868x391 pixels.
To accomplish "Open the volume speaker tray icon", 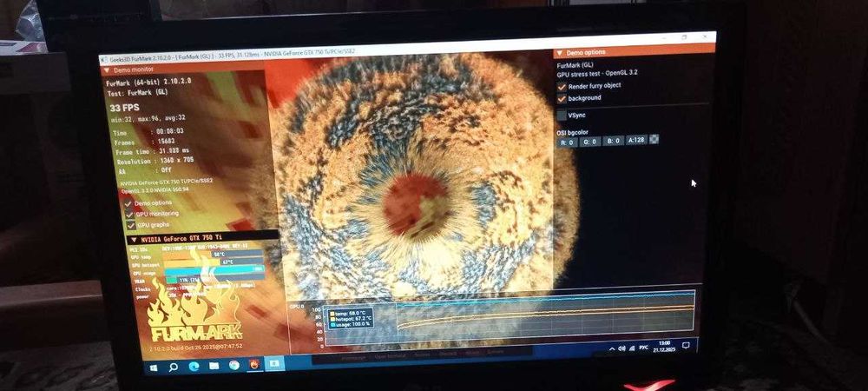I will (x=621, y=348).
